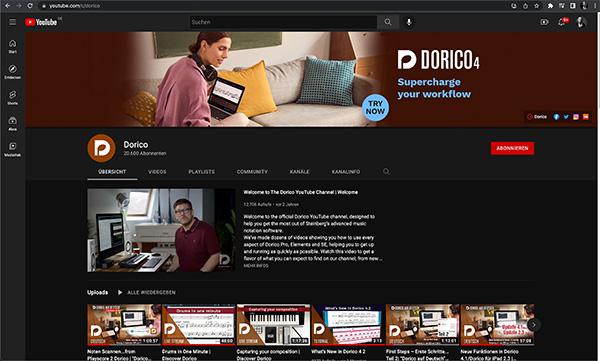Switch to the KANALINFO tab
This screenshot has width=600, height=361.
click(346, 172)
